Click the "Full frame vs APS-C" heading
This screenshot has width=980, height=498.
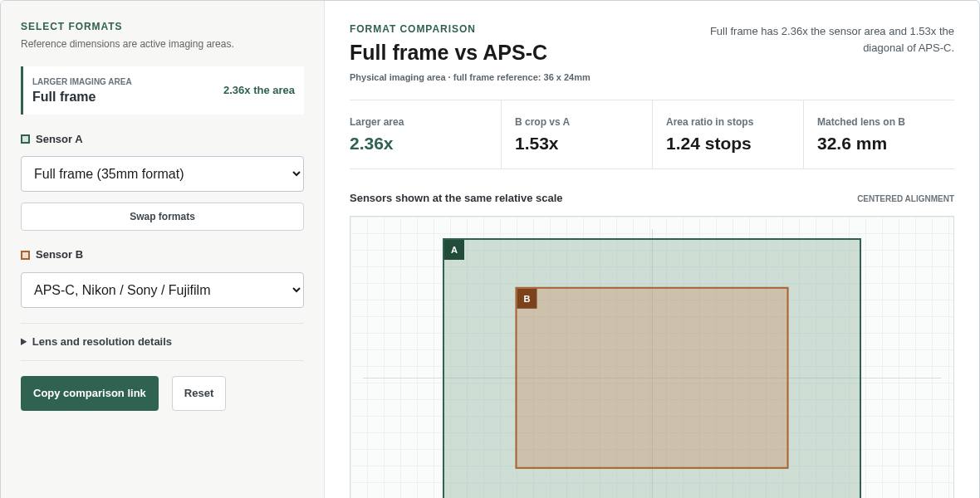click(x=448, y=52)
